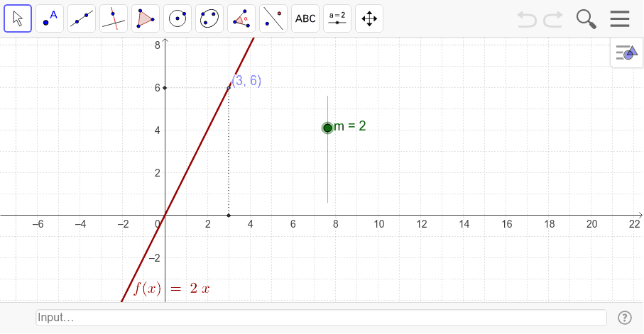Select the Move arrow tool

(x=18, y=18)
